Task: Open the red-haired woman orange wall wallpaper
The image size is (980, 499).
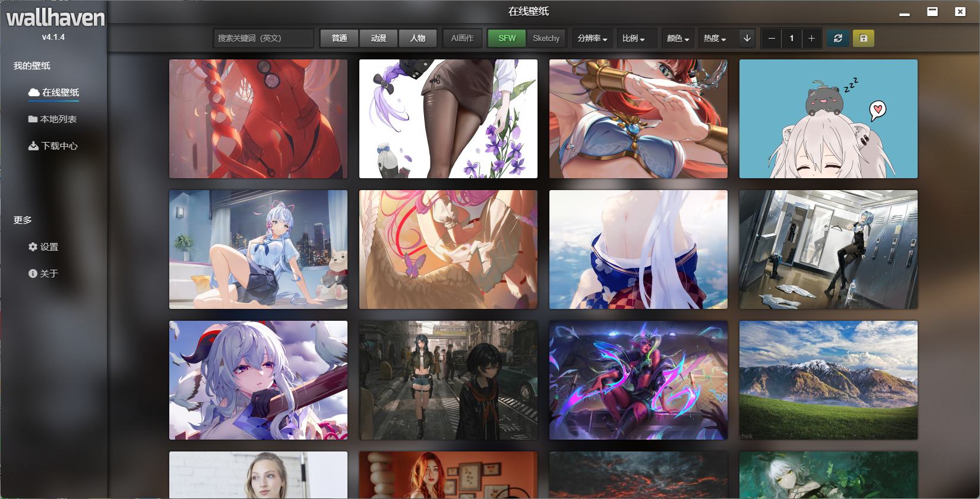Action: (x=448, y=475)
